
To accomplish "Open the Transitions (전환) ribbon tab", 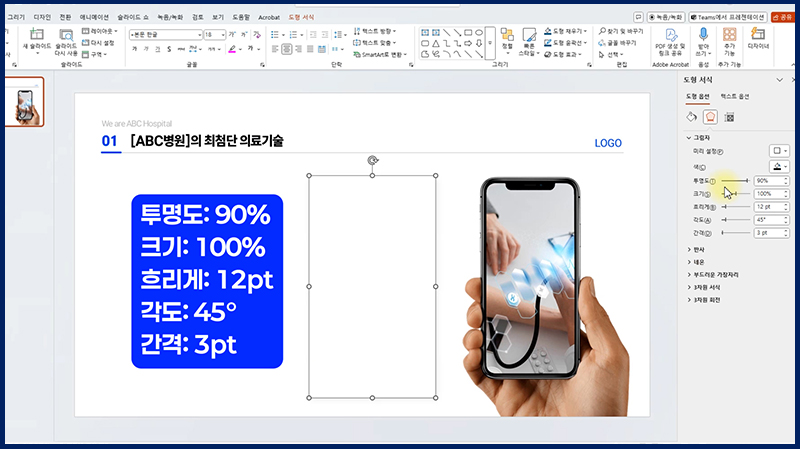I will [x=65, y=17].
